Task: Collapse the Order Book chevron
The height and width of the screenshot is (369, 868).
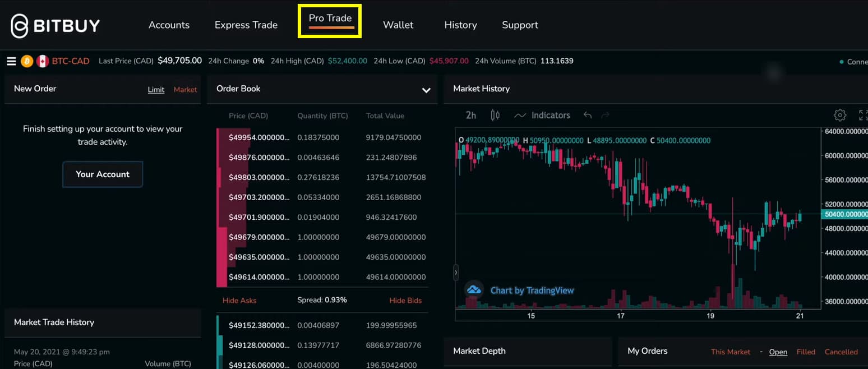Action: [426, 90]
